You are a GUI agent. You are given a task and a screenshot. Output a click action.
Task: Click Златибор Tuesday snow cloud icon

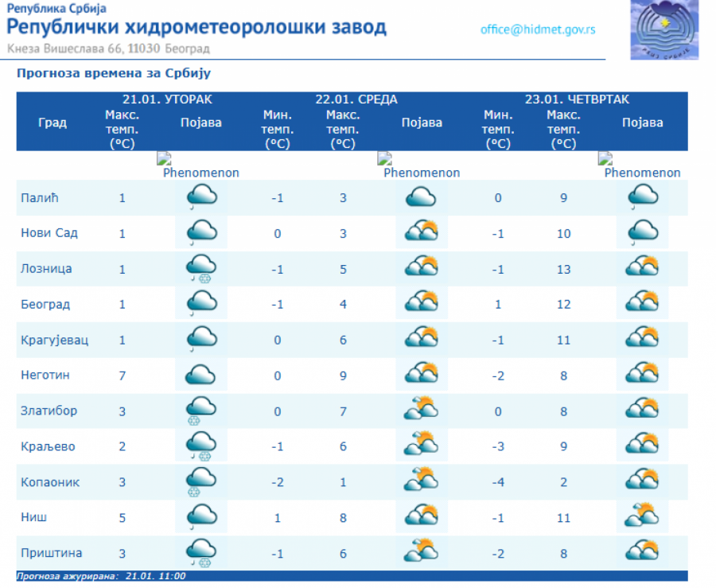[x=201, y=411]
